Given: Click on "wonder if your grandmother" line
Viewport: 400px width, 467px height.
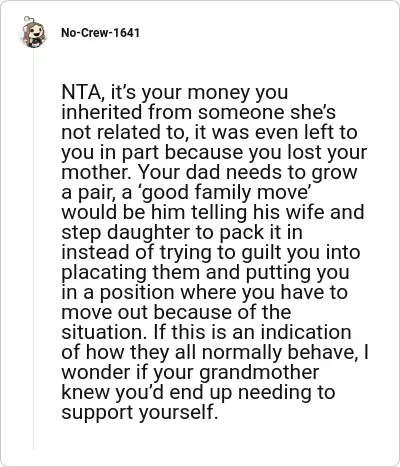Looking at the screenshot, I should 190,373.
